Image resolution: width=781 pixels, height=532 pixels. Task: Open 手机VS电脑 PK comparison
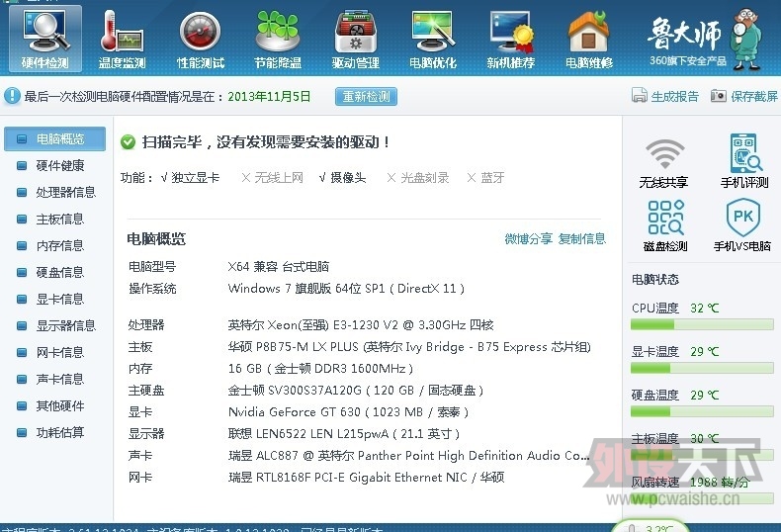(742, 225)
